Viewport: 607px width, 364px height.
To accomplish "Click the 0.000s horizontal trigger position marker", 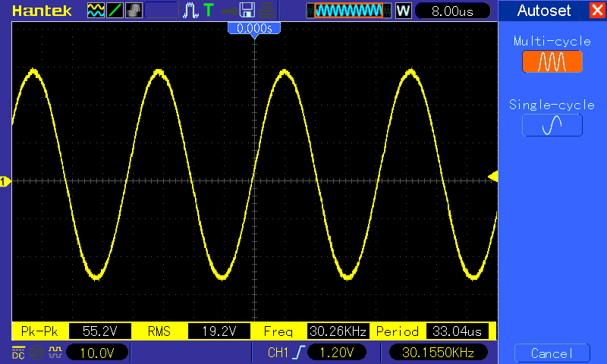I will coord(254,29).
